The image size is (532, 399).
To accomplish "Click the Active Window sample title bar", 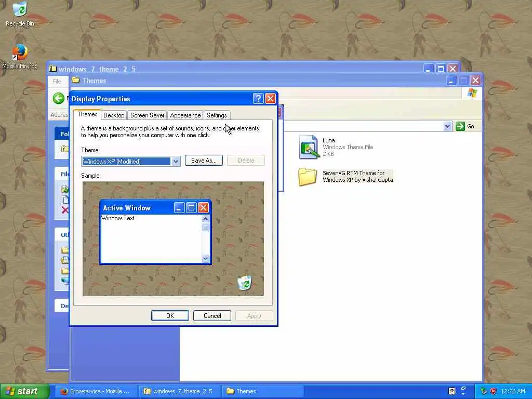I will (x=155, y=208).
